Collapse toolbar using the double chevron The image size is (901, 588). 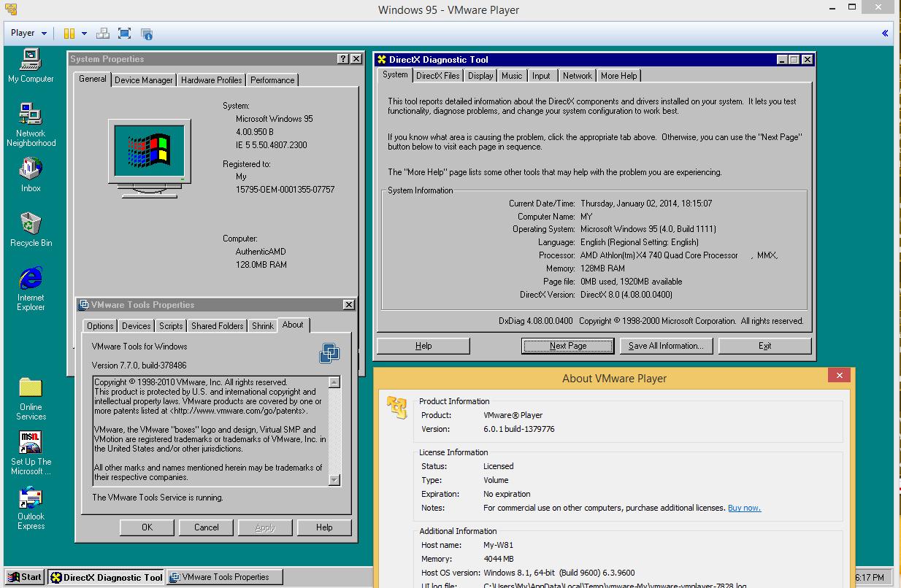click(885, 33)
